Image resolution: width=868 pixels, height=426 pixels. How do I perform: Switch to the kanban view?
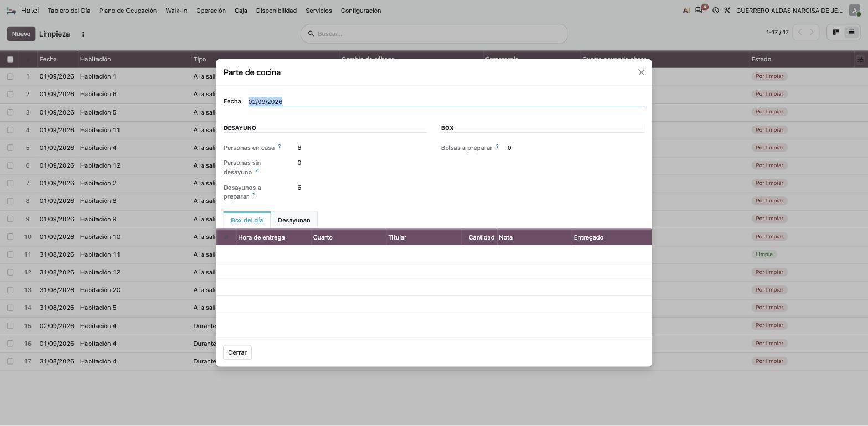coord(836,32)
